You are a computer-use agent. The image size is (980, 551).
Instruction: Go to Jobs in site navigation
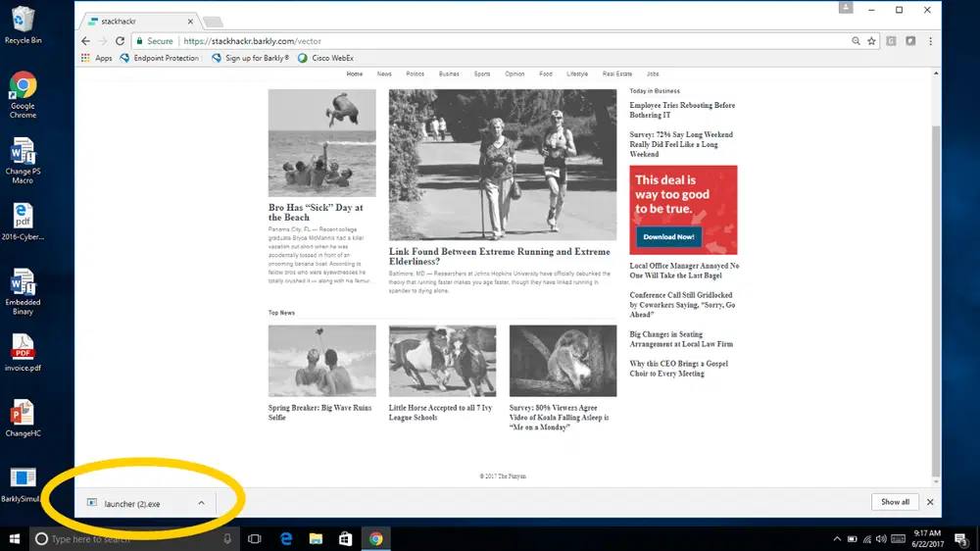(653, 74)
